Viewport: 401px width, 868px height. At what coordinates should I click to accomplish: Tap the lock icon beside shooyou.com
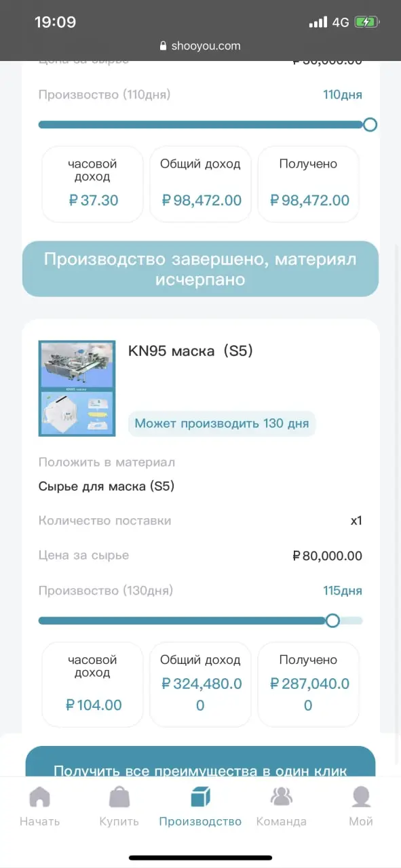(163, 46)
